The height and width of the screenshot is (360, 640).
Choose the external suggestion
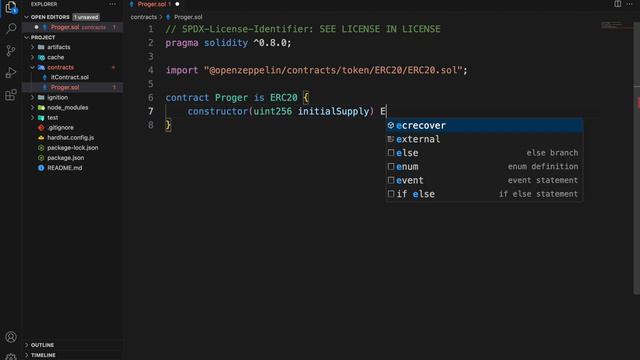[x=484, y=139]
